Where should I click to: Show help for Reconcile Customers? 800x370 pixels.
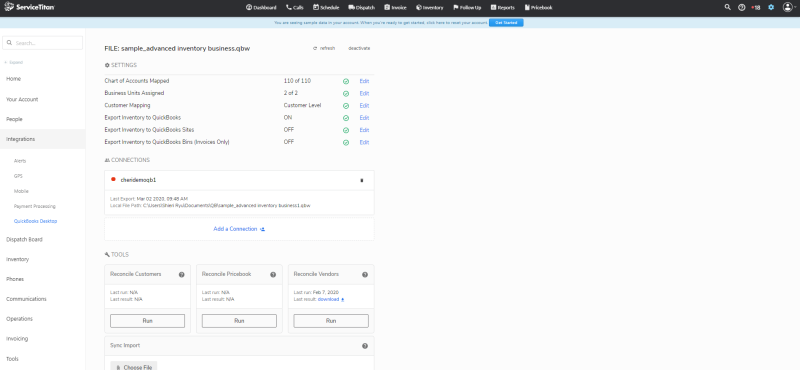coord(181,275)
